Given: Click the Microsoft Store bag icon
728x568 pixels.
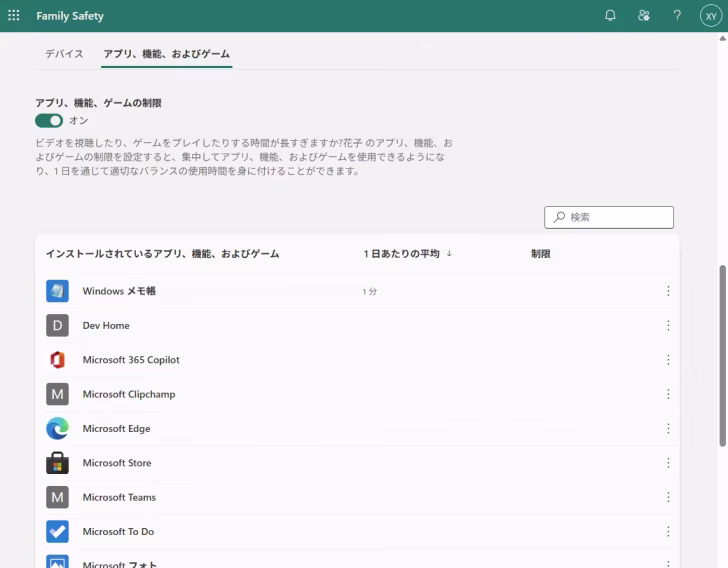Looking at the screenshot, I should (x=57, y=463).
